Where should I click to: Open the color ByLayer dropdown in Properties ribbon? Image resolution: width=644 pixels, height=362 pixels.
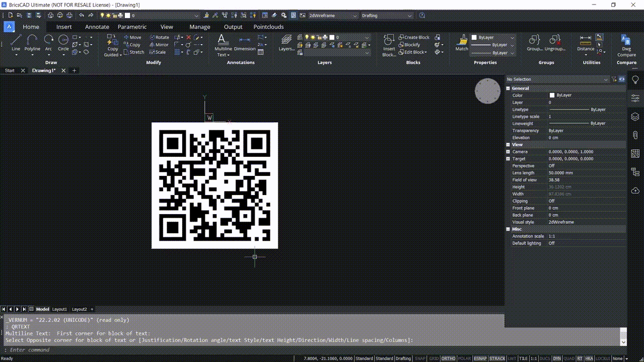(493, 37)
